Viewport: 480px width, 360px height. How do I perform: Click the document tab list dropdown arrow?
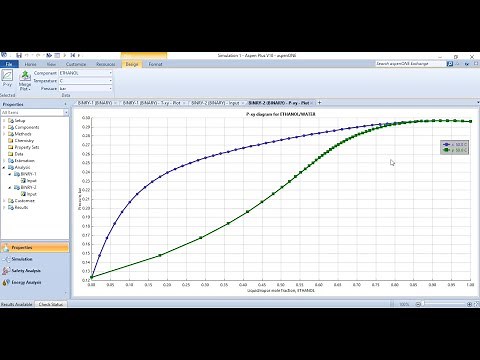[477, 103]
